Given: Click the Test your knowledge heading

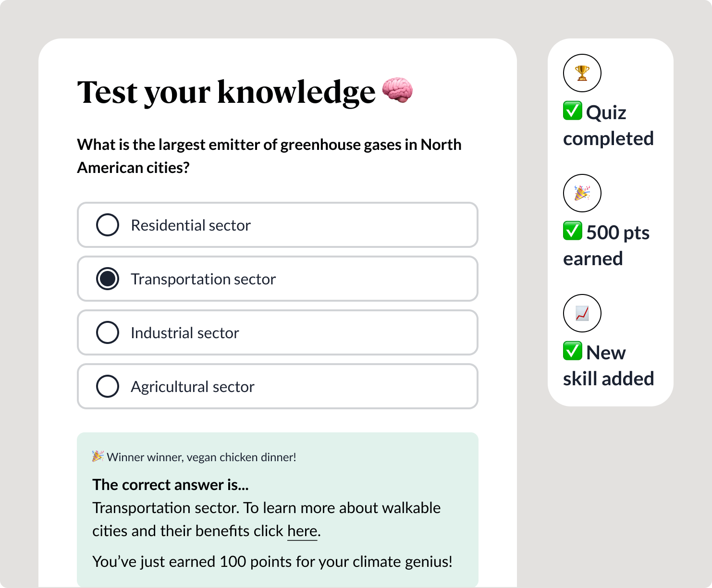Looking at the screenshot, I should [226, 92].
